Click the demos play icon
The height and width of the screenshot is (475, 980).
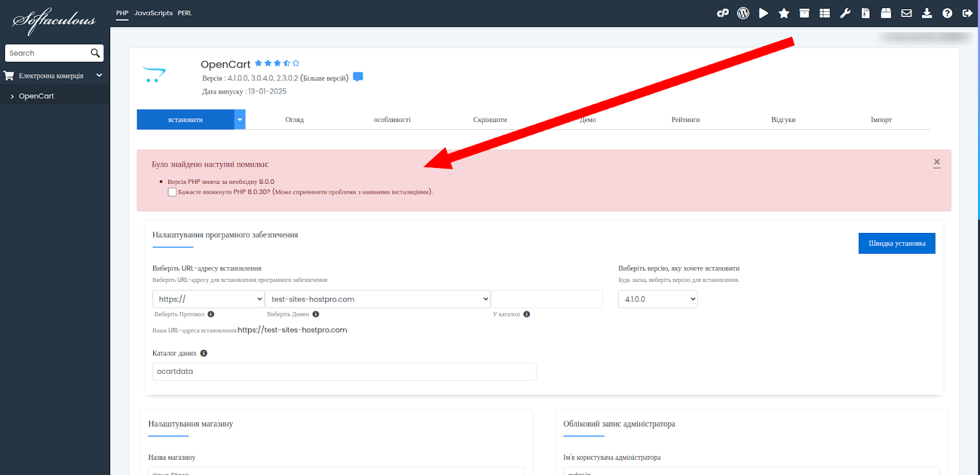pos(764,13)
